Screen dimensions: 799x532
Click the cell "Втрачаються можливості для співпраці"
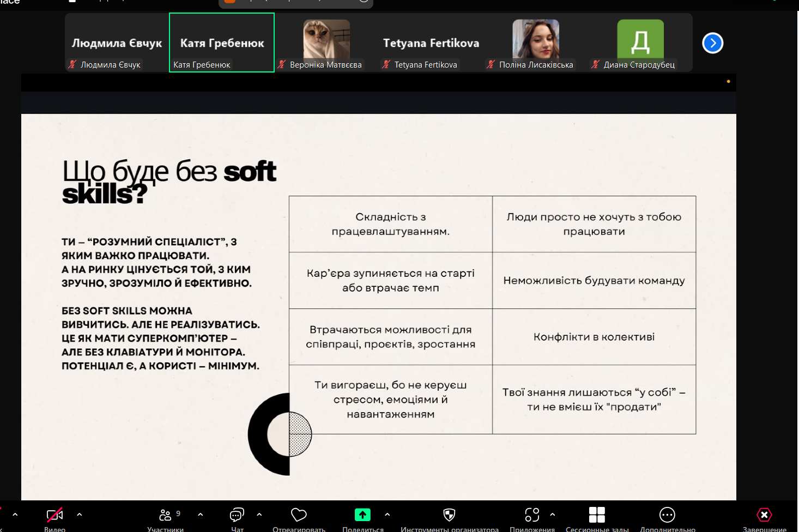point(391,337)
